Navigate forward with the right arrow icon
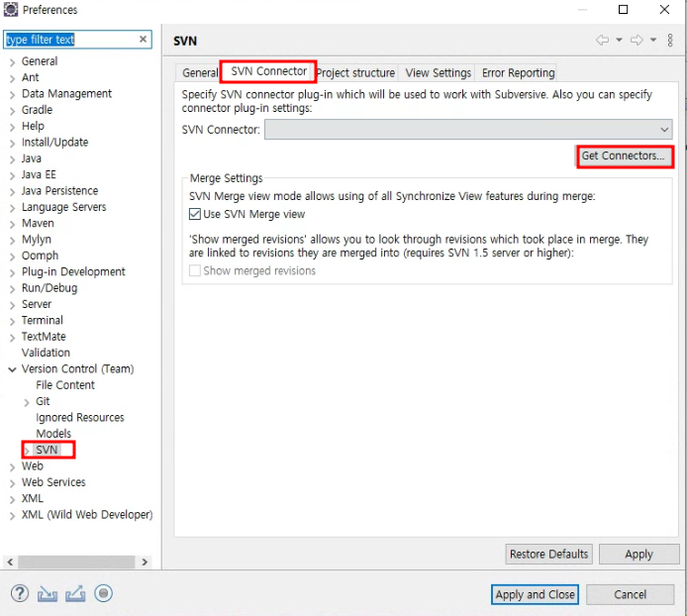The image size is (687, 616). (637, 41)
